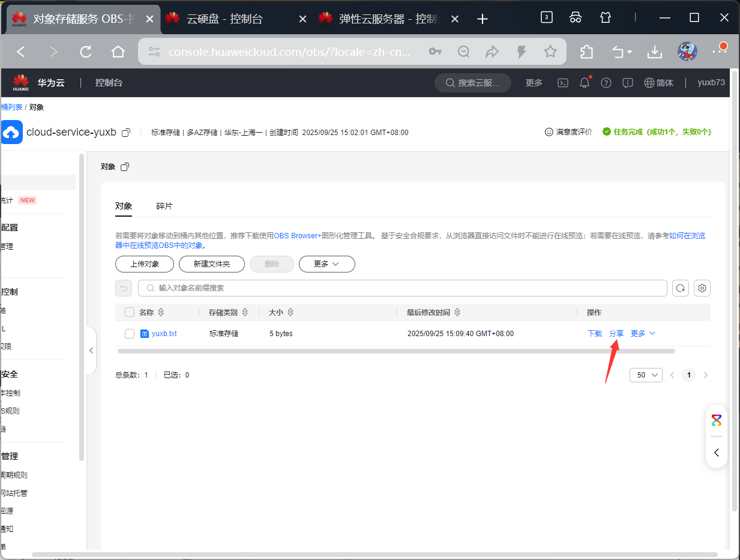Open the browser extensions puzzle icon
740x560 pixels.
tap(586, 52)
